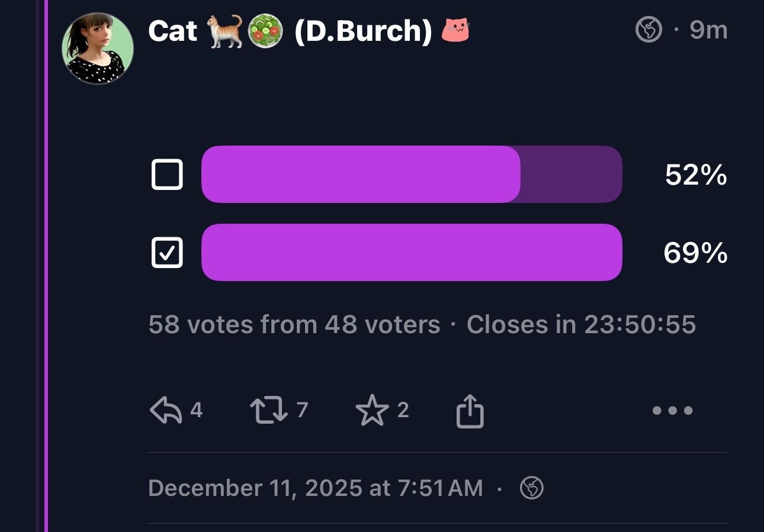The image size is (764, 532).
Task: Click the salad emoji in the display name
Action: (265, 31)
